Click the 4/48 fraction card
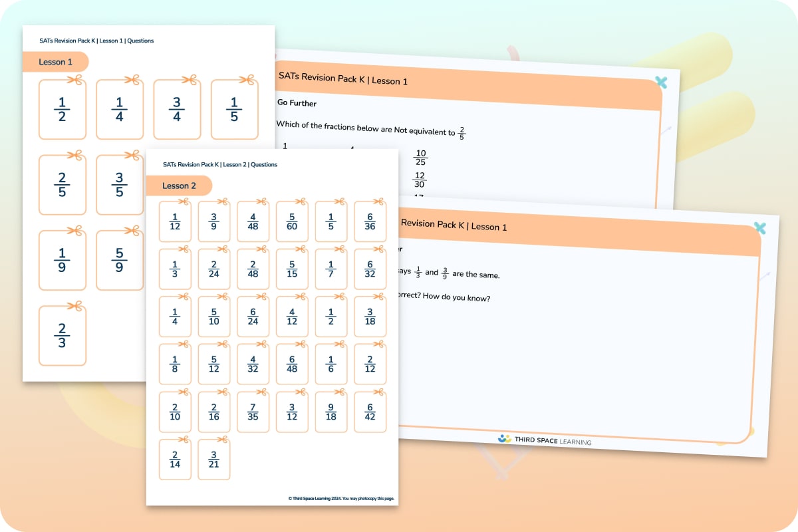798x532 pixels. click(x=253, y=221)
